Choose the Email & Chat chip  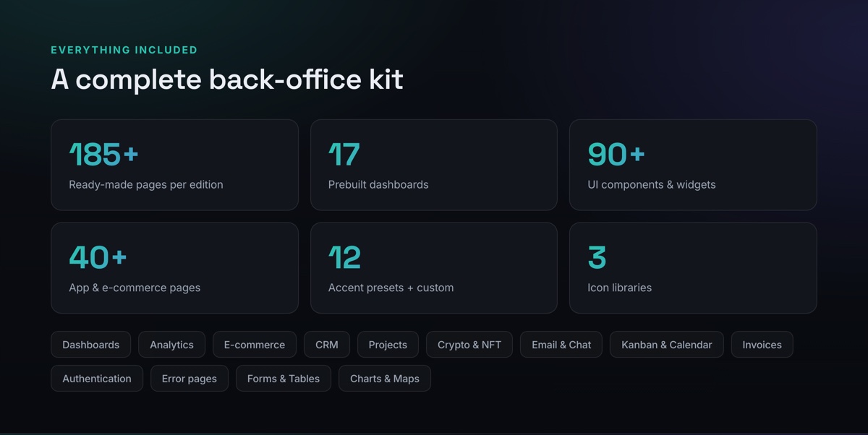pyautogui.click(x=561, y=345)
